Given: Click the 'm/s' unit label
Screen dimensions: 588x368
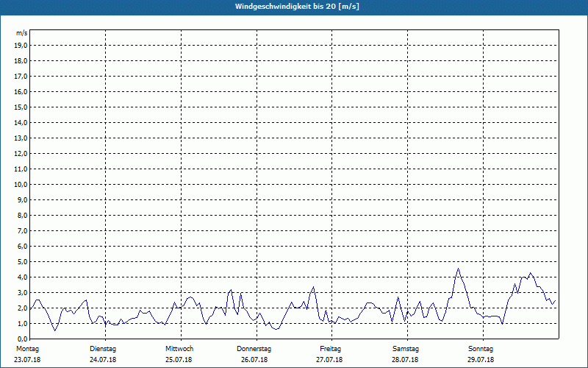Looking at the screenshot, I should coord(21,33).
